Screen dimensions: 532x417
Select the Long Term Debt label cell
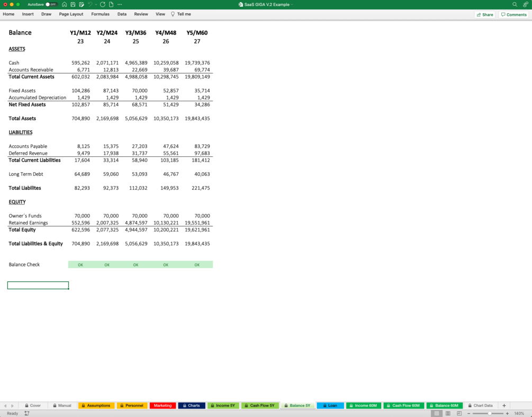pos(26,174)
